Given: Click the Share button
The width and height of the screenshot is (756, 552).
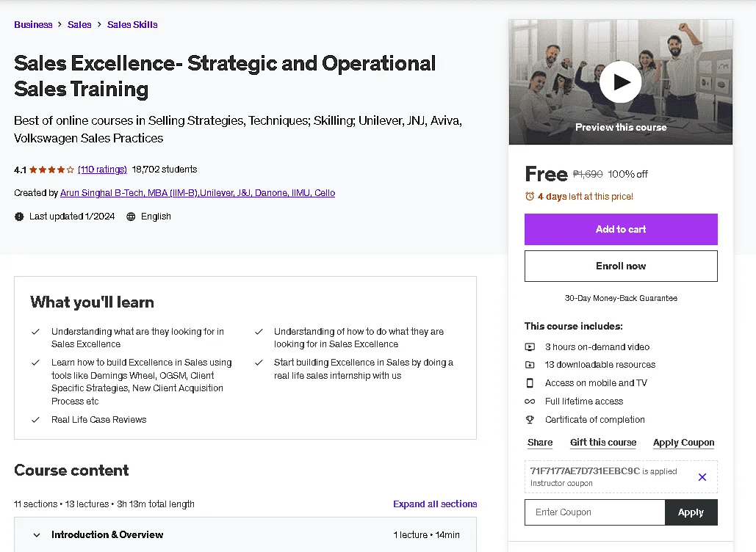Looking at the screenshot, I should tap(540, 442).
